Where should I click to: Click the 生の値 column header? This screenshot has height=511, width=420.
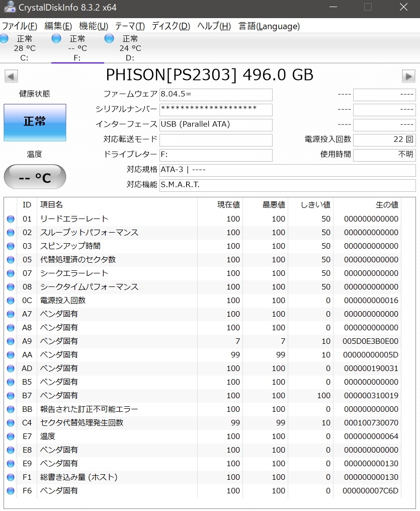click(x=367, y=205)
